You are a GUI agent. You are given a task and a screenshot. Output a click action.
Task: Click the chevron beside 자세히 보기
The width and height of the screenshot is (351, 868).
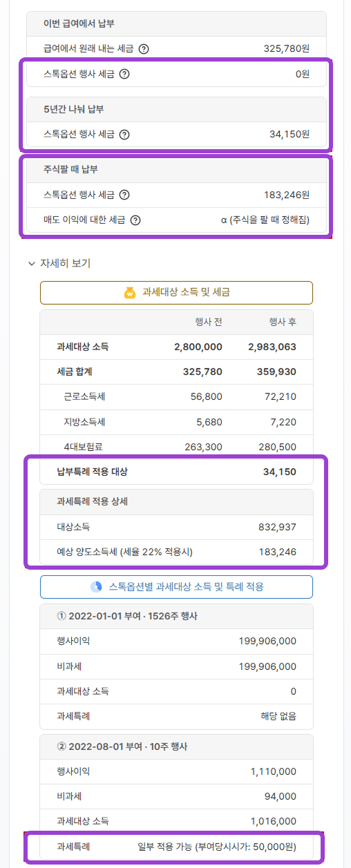[x=31, y=264]
